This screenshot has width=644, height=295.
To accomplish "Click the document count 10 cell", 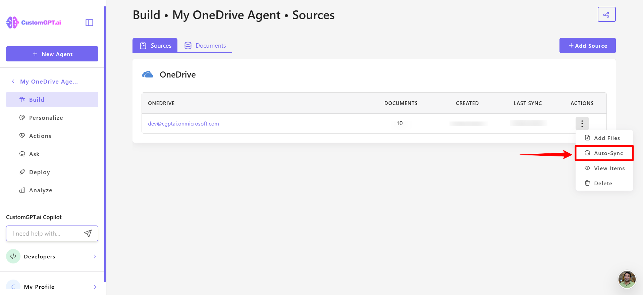I will click(399, 123).
